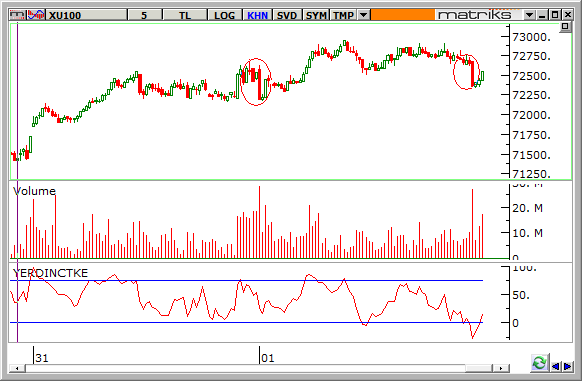The height and width of the screenshot is (381, 582).
Task: Click the 10. M volume axis label
Action: tap(527, 233)
